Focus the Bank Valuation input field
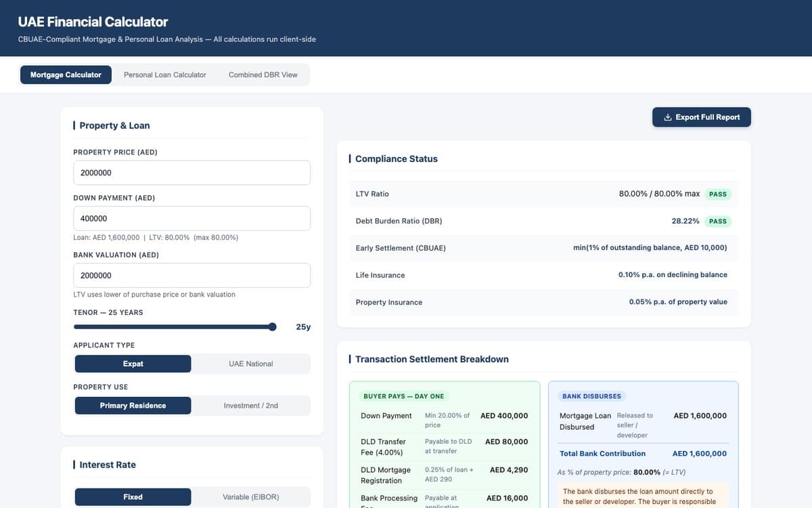Image resolution: width=812 pixels, height=508 pixels. pos(191,276)
